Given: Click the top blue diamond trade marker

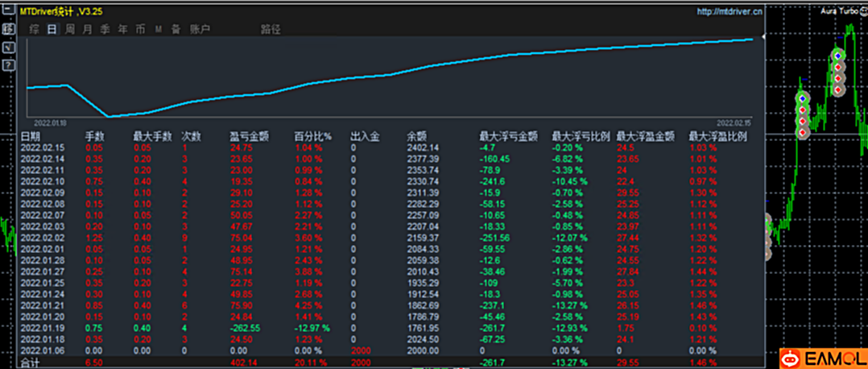Looking at the screenshot, I should click(x=838, y=56).
